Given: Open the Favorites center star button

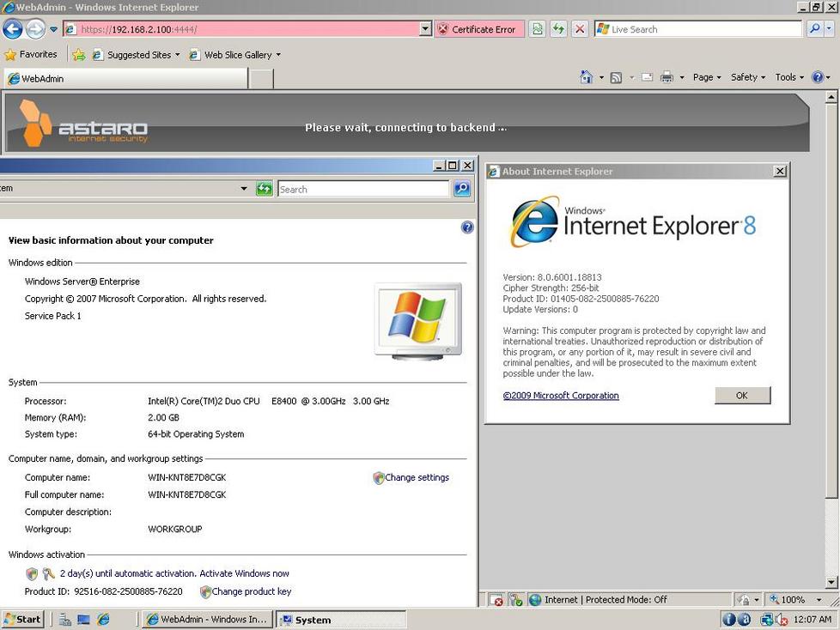Looking at the screenshot, I should coord(31,55).
